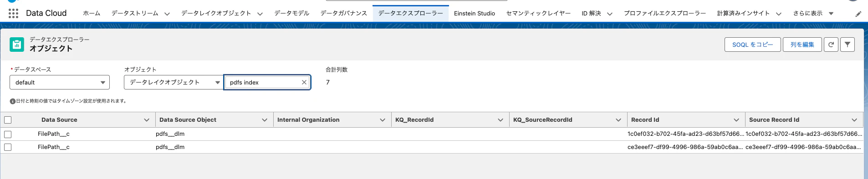Open the データレイクオブジェクト object type combobox
This screenshot has height=179, width=868.
174,82
